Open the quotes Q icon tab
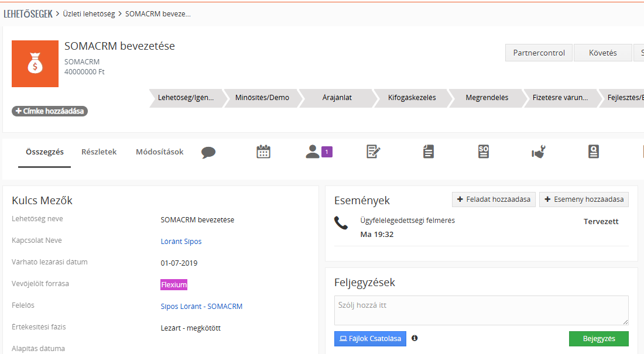This screenshot has width=644, height=354. [x=593, y=152]
